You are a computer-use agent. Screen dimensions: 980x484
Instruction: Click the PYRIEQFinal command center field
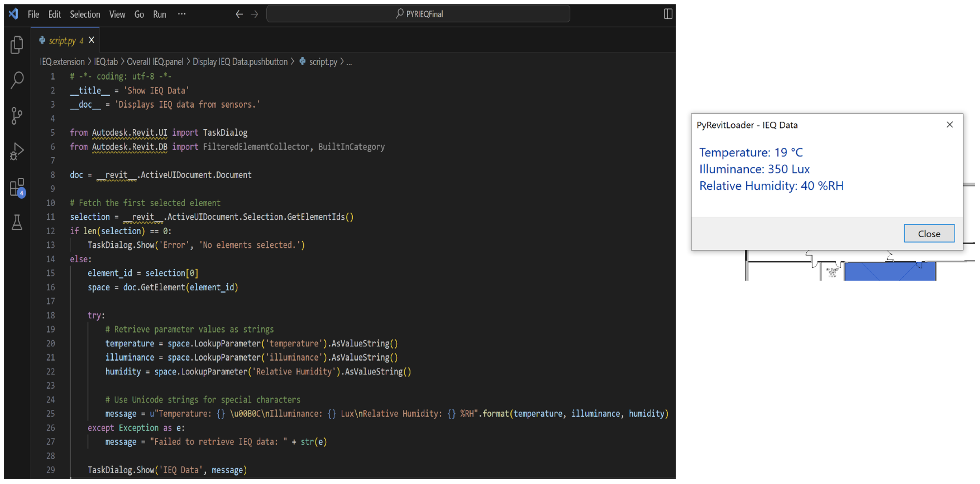click(418, 14)
